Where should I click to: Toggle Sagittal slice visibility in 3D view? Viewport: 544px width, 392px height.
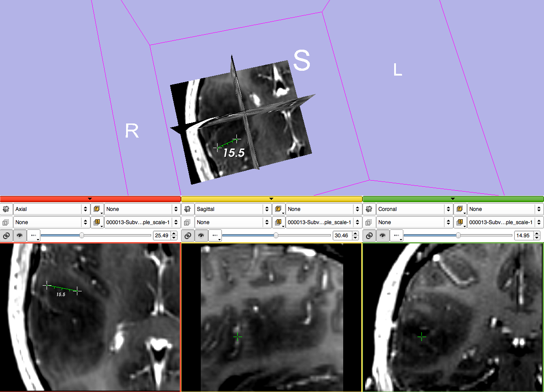201,236
